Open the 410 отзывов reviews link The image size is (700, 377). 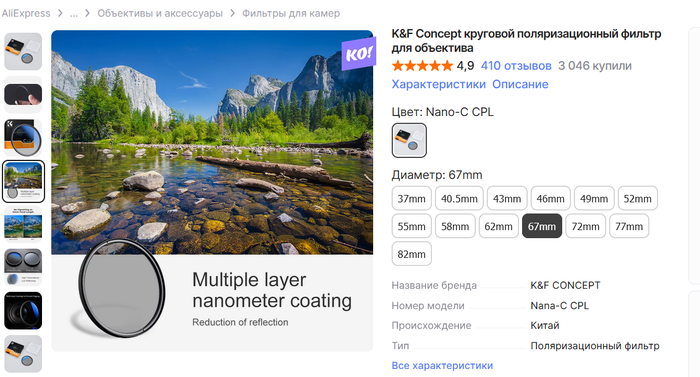point(516,66)
